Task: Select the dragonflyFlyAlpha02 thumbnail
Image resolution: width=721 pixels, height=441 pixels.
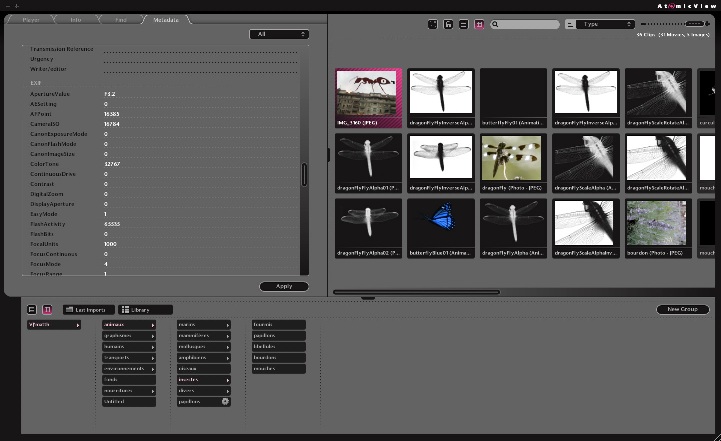Action: 368,228
